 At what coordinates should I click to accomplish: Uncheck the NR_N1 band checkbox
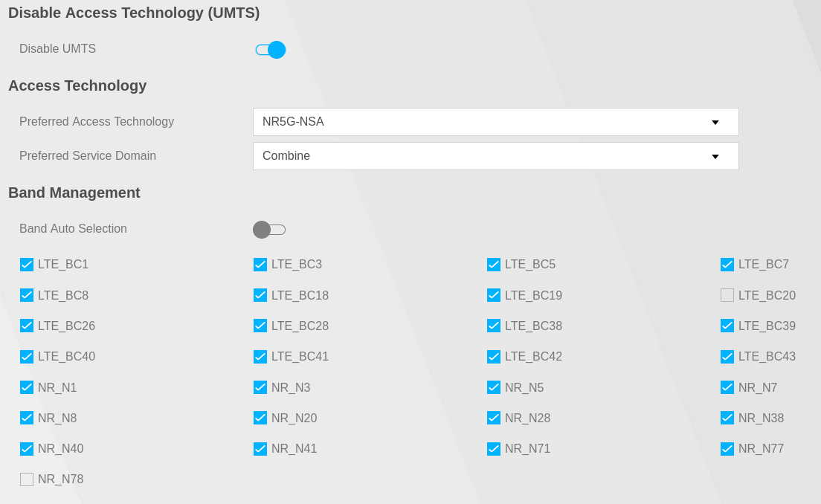pyautogui.click(x=27, y=387)
